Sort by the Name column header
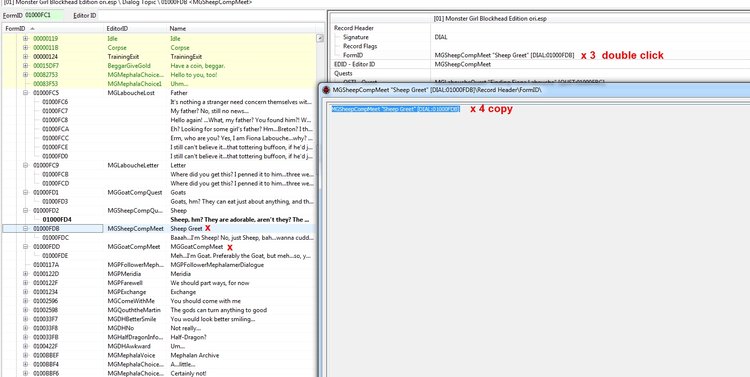 (242, 29)
